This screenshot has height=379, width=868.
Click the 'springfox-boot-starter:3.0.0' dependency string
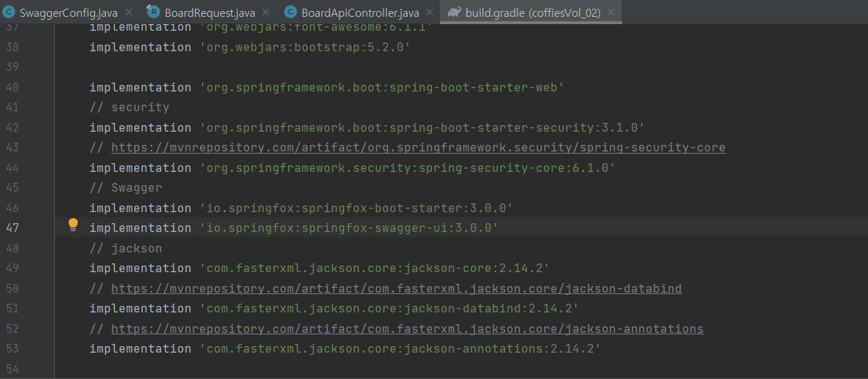tap(356, 209)
